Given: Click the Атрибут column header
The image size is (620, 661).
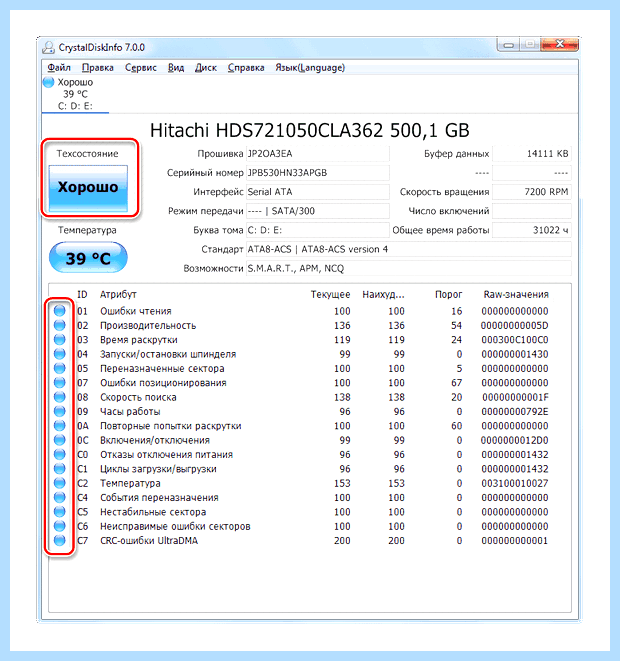Looking at the screenshot, I should (x=118, y=294).
